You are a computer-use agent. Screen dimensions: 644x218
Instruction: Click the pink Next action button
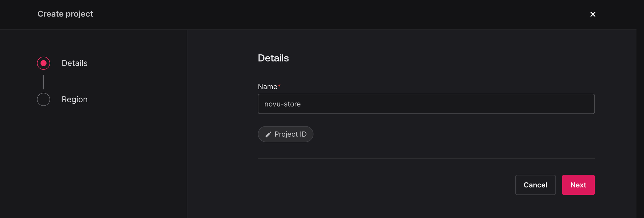coord(578,185)
